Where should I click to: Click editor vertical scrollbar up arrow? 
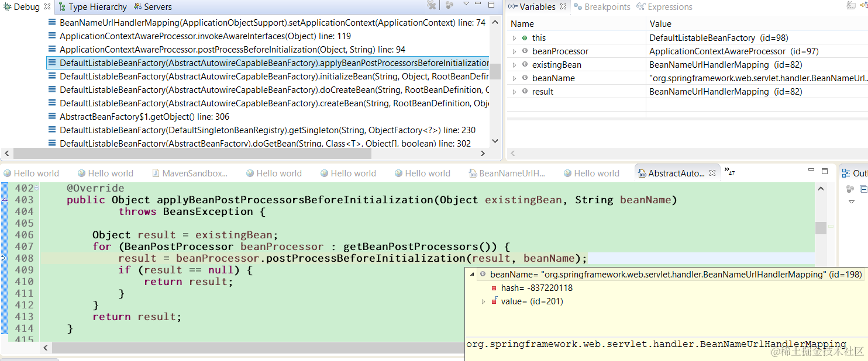[x=821, y=188]
